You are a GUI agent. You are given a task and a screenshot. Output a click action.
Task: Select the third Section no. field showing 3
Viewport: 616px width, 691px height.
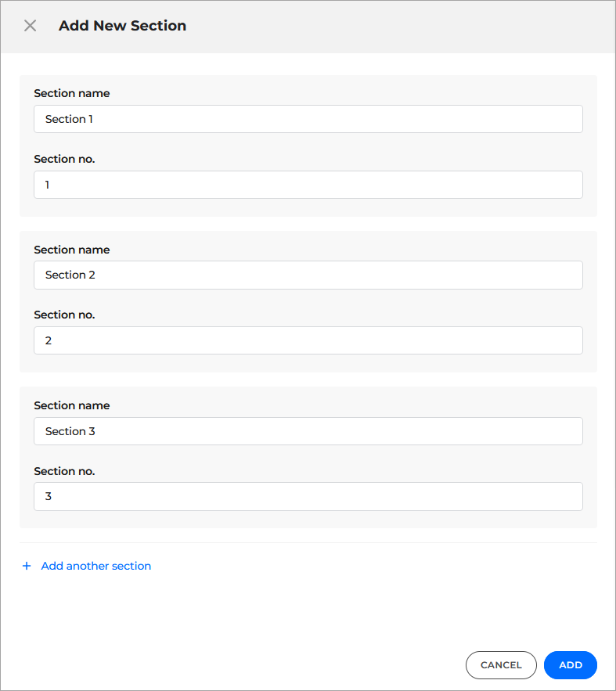pyautogui.click(x=308, y=496)
